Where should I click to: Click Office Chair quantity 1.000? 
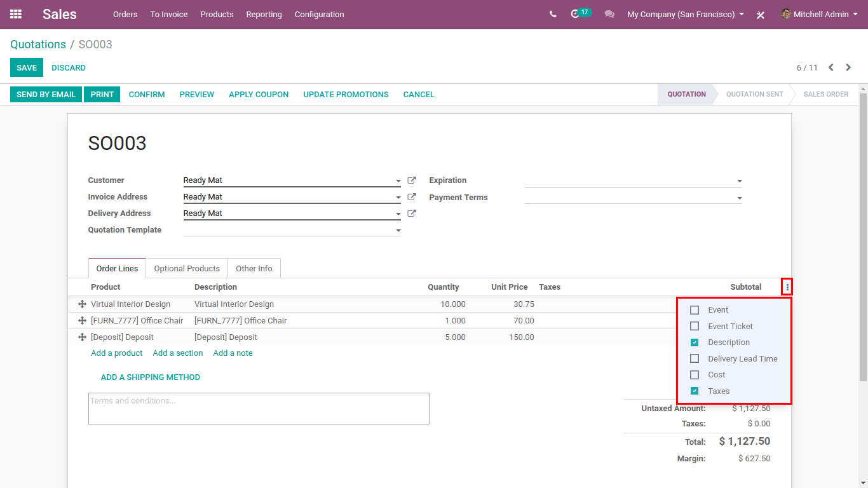[x=455, y=321]
